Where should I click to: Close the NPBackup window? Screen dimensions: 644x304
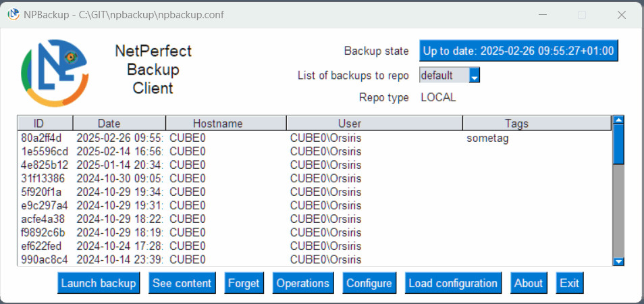(622, 14)
